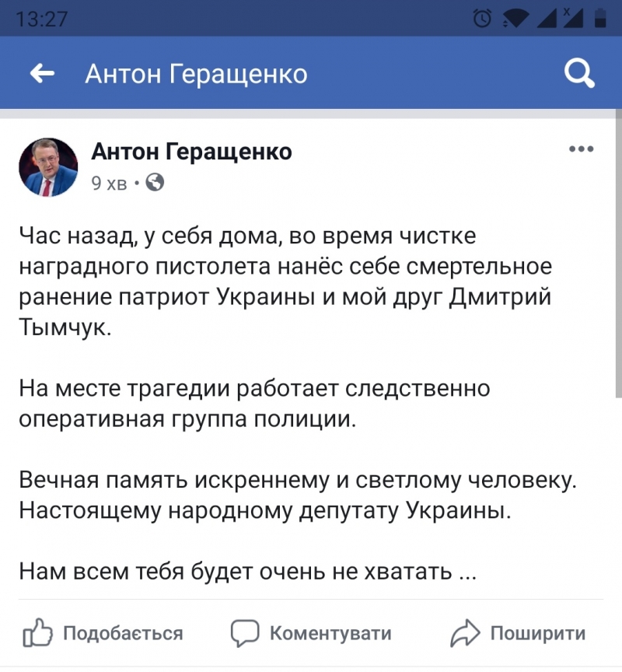The image size is (622, 672).
Task: Open the post options three-dot menu
Action: [x=581, y=149]
